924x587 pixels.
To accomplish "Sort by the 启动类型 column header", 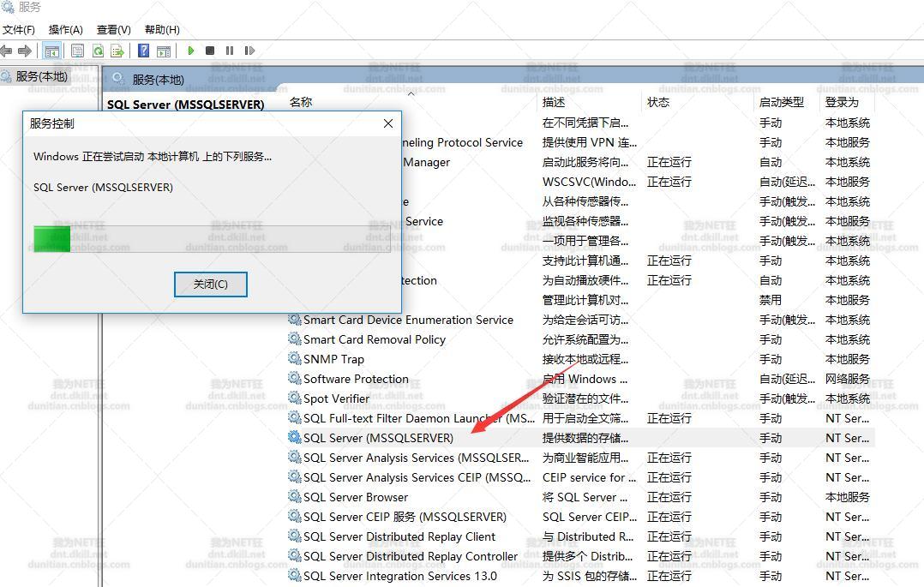I will coord(782,102).
